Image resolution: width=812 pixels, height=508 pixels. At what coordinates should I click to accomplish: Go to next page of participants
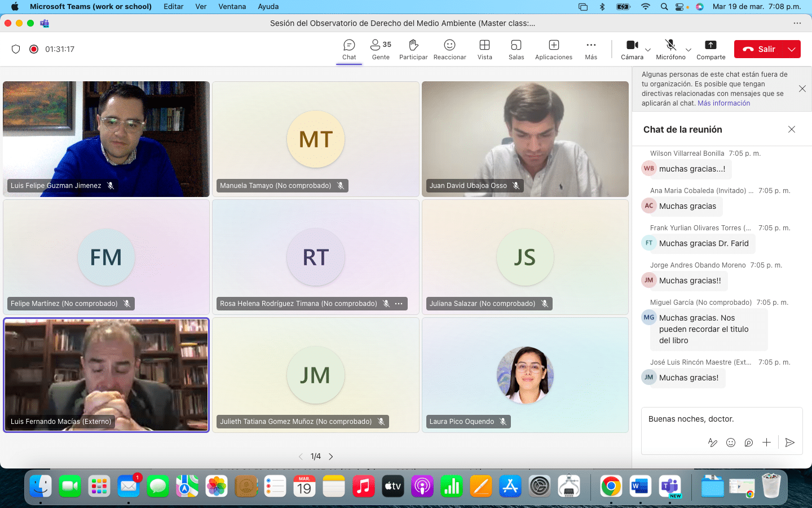click(x=331, y=457)
